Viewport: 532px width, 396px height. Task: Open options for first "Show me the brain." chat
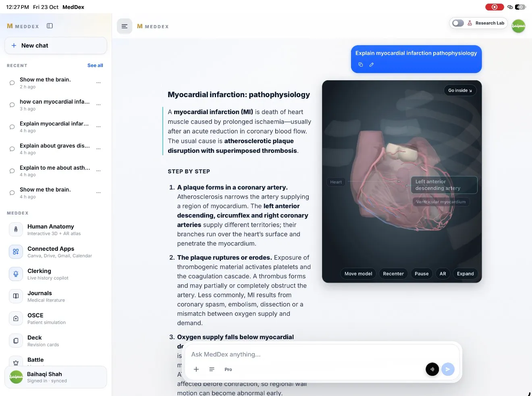coord(98,83)
